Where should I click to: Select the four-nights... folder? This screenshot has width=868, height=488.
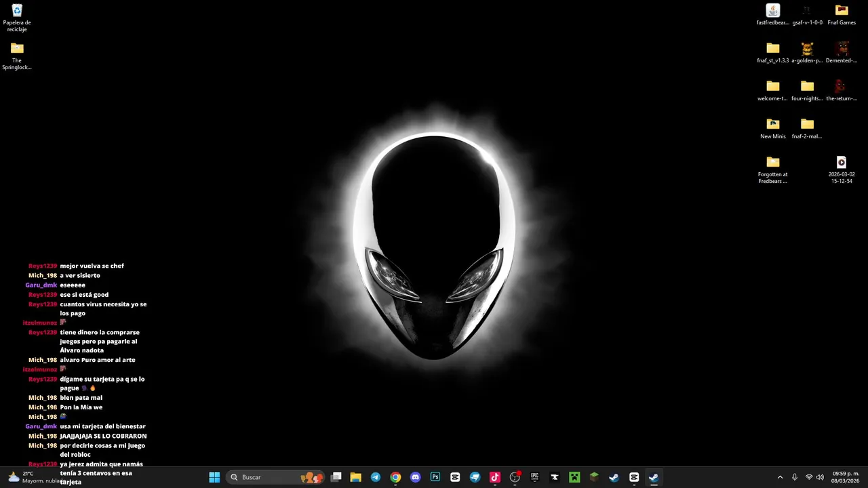[807, 91]
